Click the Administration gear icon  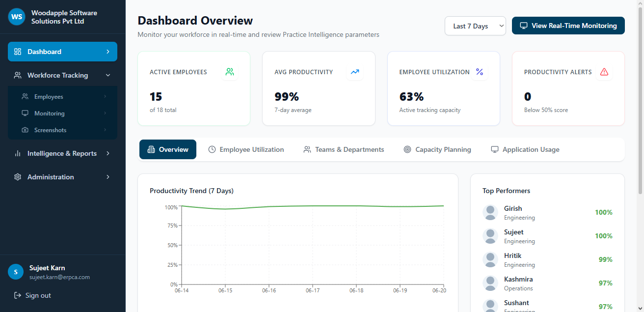pyautogui.click(x=18, y=177)
